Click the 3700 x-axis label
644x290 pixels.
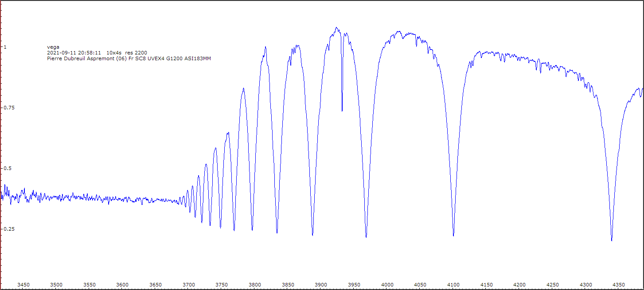point(188,285)
